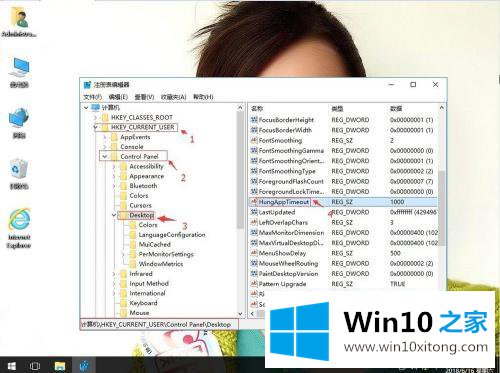This screenshot has height=373, width=500.
Task: Click the MuiCached folder icon
Action: click(x=133, y=244)
